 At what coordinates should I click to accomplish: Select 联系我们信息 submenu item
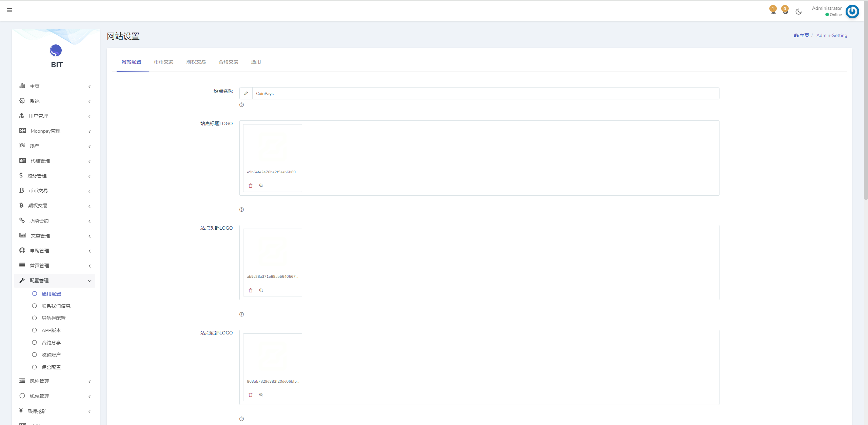(x=56, y=306)
